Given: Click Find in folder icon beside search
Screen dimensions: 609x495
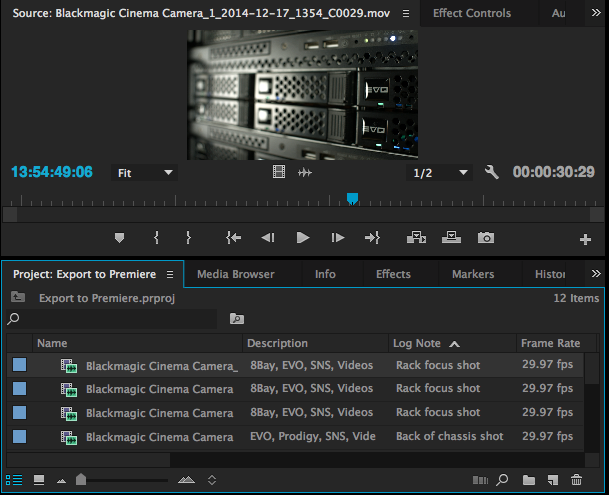Looking at the screenshot, I should [x=237, y=319].
